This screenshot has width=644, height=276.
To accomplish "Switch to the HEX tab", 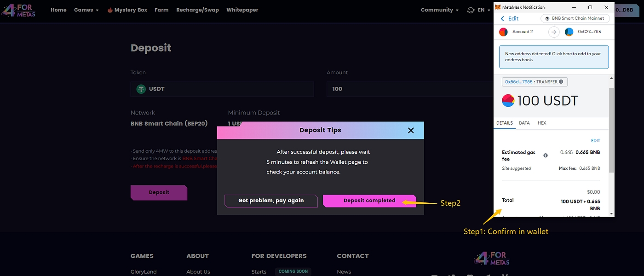I will [542, 123].
